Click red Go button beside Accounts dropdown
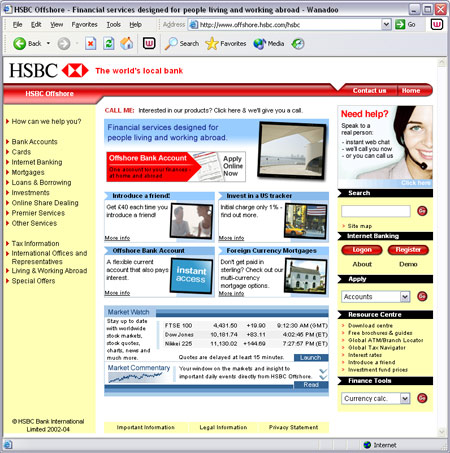 click(422, 296)
